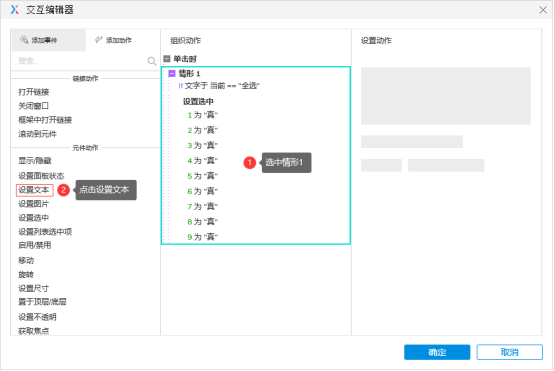Select the 打开链接 action
This screenshot has height=371, width=554.
tap(34, 92)
